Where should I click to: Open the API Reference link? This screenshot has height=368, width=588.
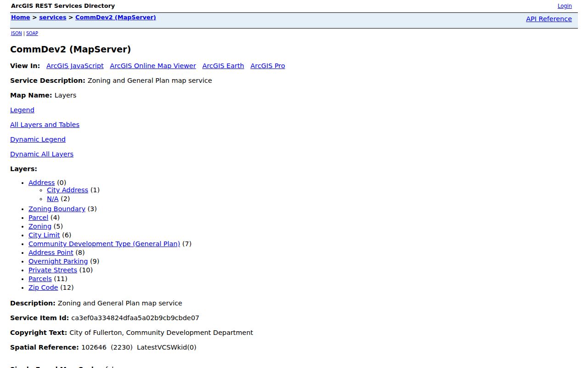point(549,19)
